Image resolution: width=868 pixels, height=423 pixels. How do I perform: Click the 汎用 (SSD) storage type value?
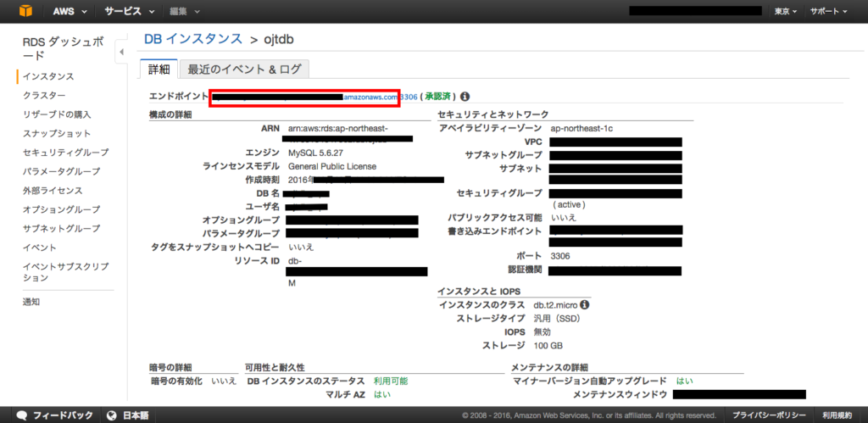coord(557,319)
